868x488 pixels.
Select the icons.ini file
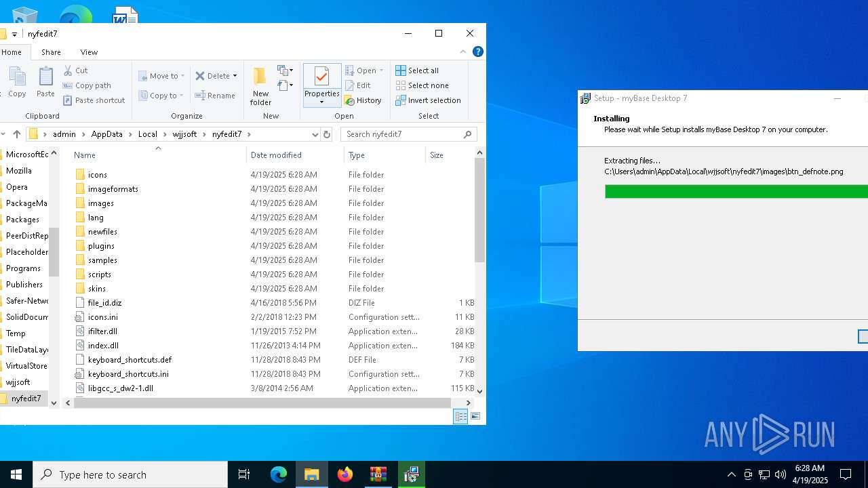274,317
